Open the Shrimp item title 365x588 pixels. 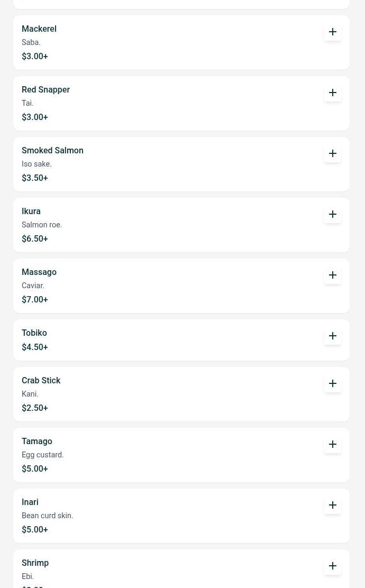[x=35, y=563]
